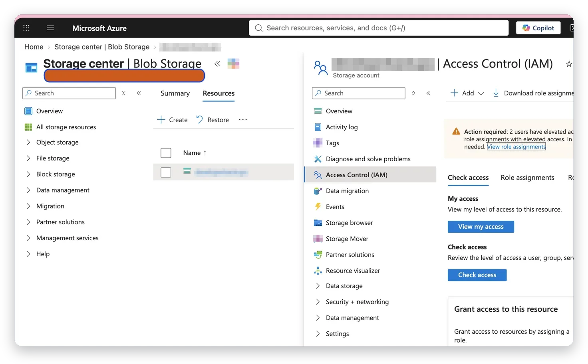Open Storage Mover

click(x=347, y=239)
